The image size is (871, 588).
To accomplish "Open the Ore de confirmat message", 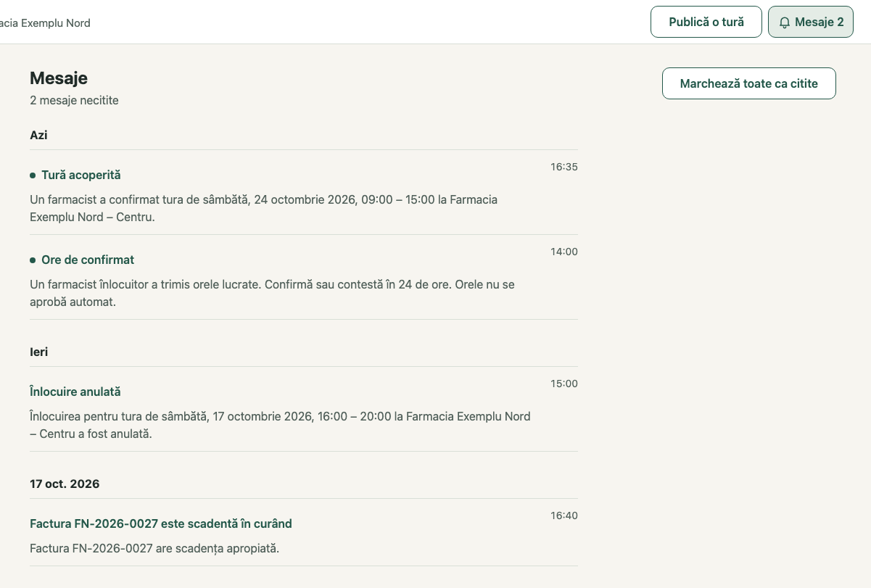I will tap(304, 277).
